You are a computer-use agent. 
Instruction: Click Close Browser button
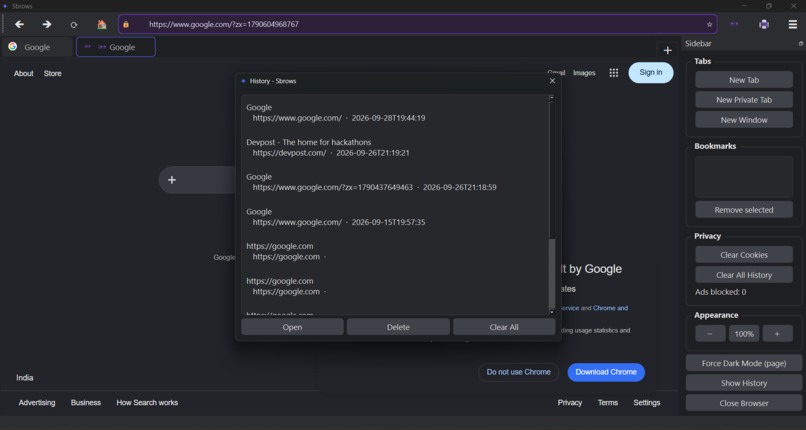click(744, 403)
